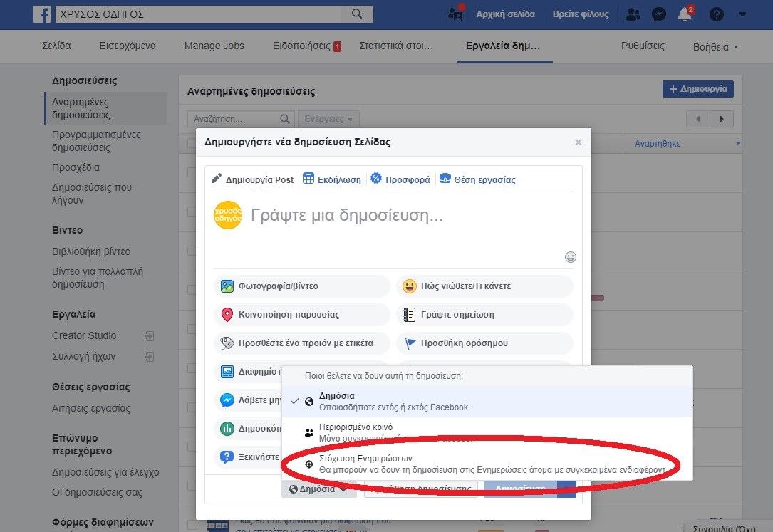Switch to Εκδήλωση tab

click(332, 179)
